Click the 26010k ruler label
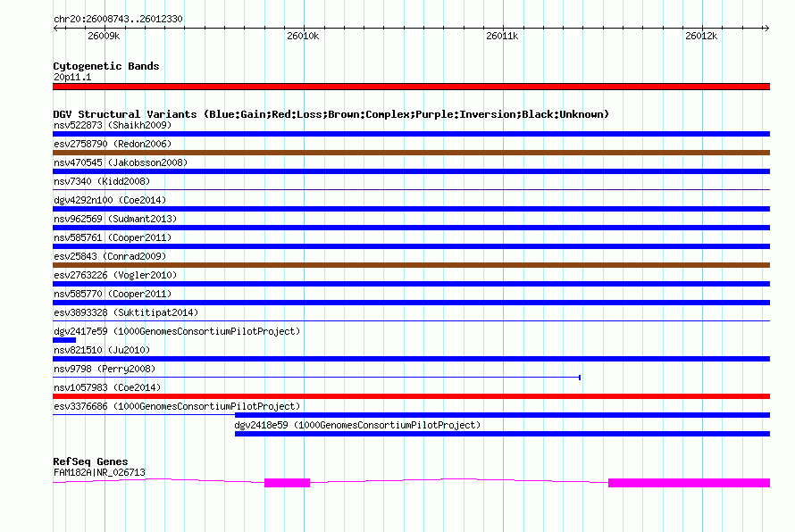Screen dimensions: 795x532 [303, 36]
